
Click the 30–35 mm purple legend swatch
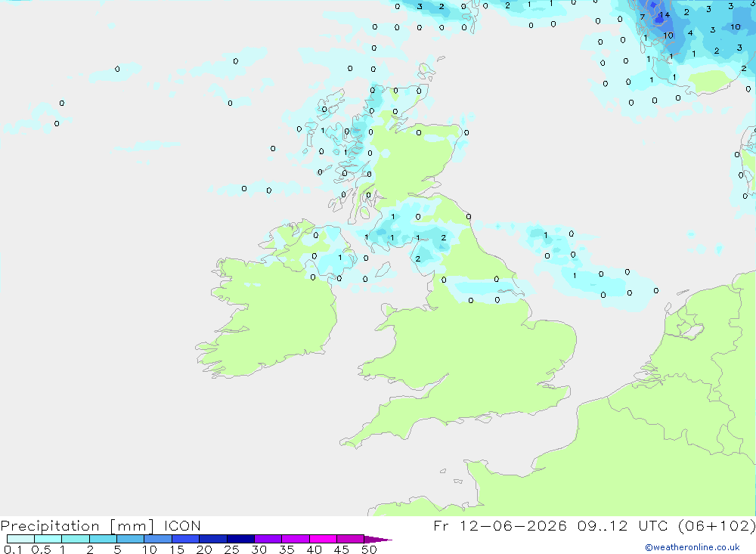pos(268,539)
